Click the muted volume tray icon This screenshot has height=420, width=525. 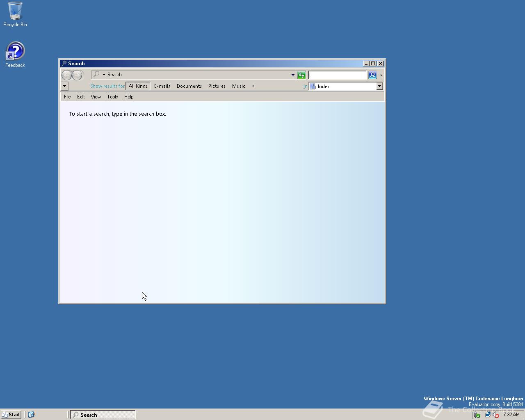(x=495, y=415)
